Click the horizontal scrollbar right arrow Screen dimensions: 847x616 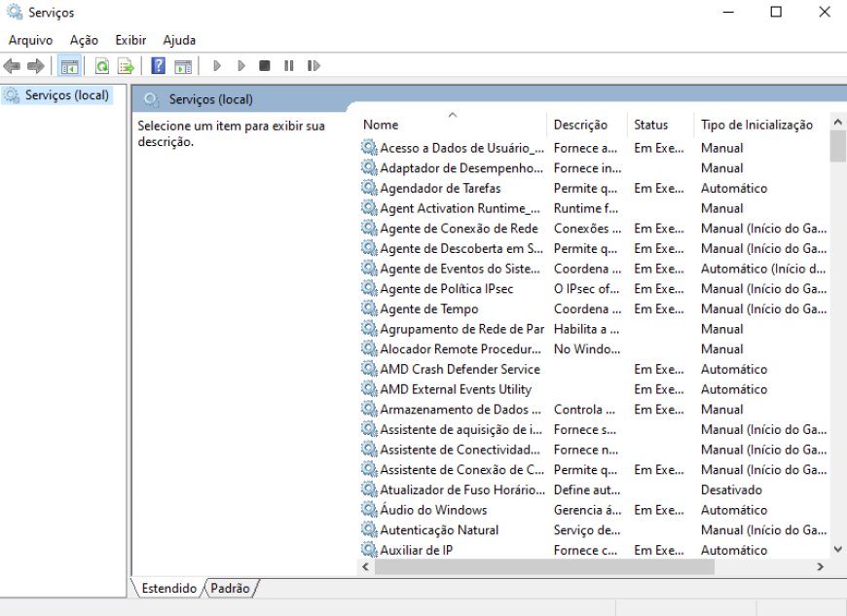click(x=820, y=566)
